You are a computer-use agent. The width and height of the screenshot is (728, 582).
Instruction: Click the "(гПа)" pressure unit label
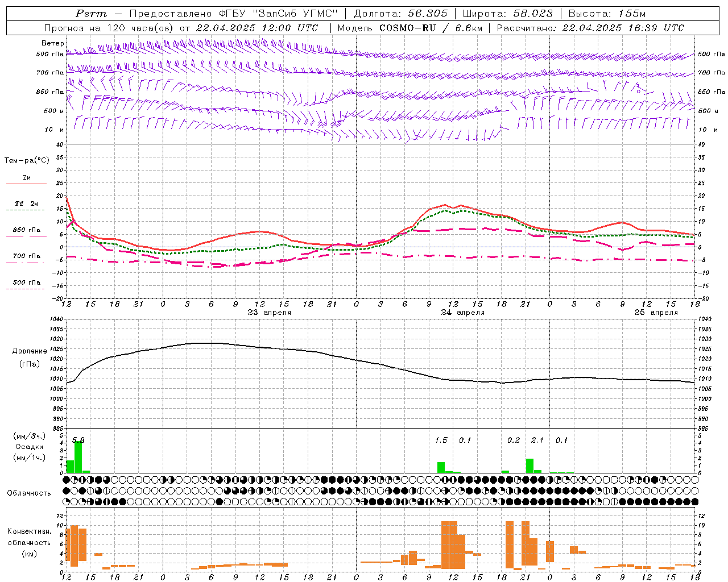[30, 364]
